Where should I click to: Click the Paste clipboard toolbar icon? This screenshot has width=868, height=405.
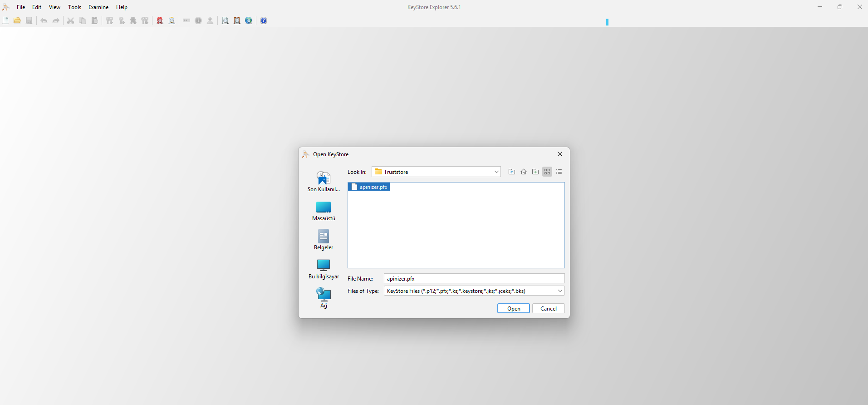(94, 20)
